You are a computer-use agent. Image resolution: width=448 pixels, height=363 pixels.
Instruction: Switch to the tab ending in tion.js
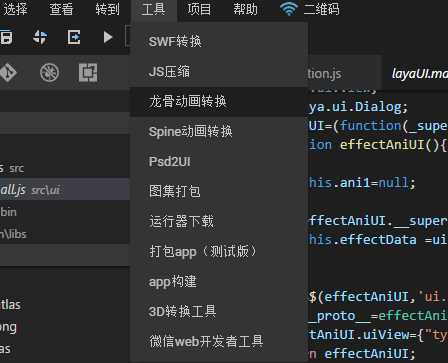point(344,73)
